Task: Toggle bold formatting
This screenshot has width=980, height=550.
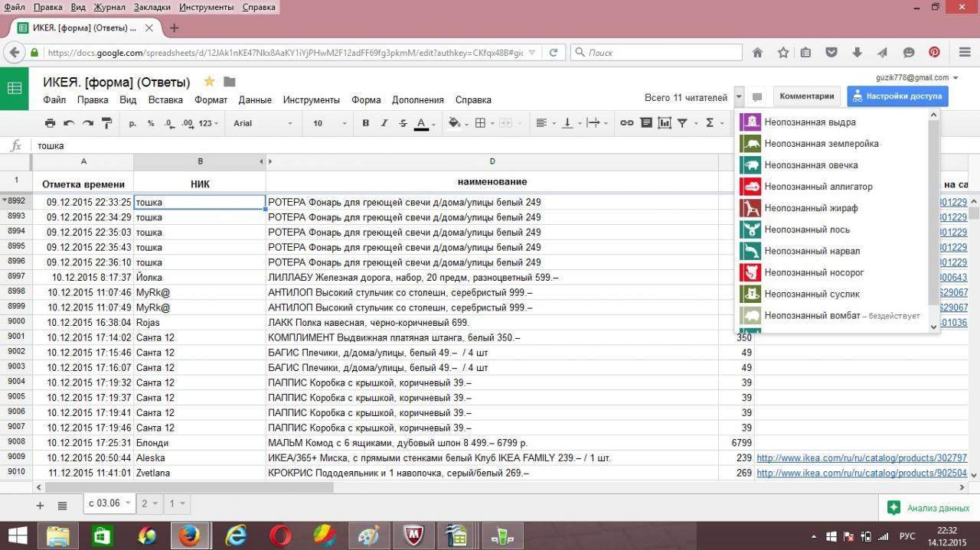Action: pyautogui.click(x=365, y=123)
